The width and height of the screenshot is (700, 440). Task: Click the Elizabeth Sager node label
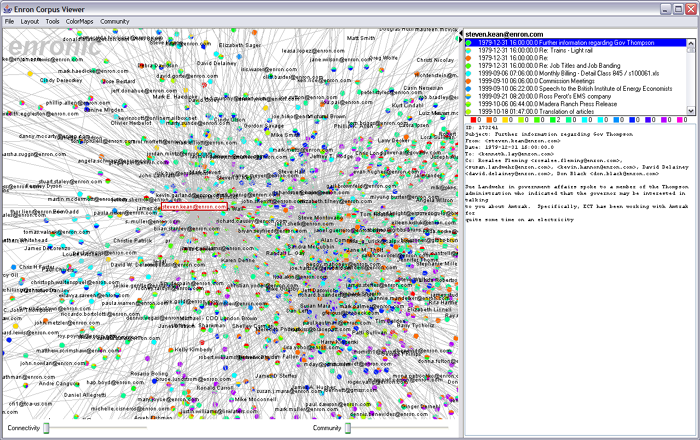coord(240,46)
